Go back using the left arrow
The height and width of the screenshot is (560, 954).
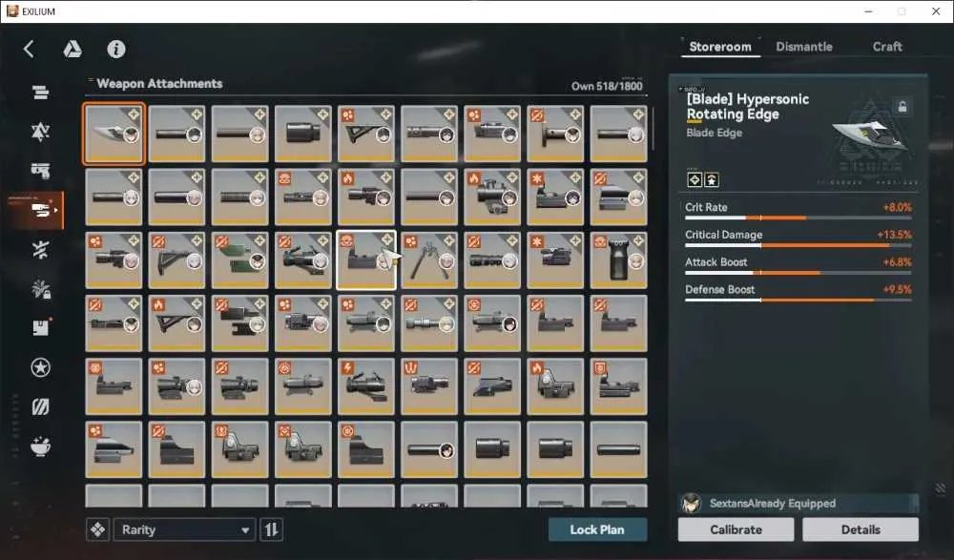tap(29, 49)
